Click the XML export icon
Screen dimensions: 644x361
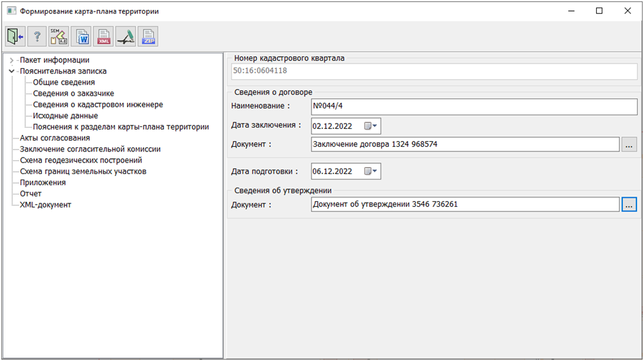[104, 37]
